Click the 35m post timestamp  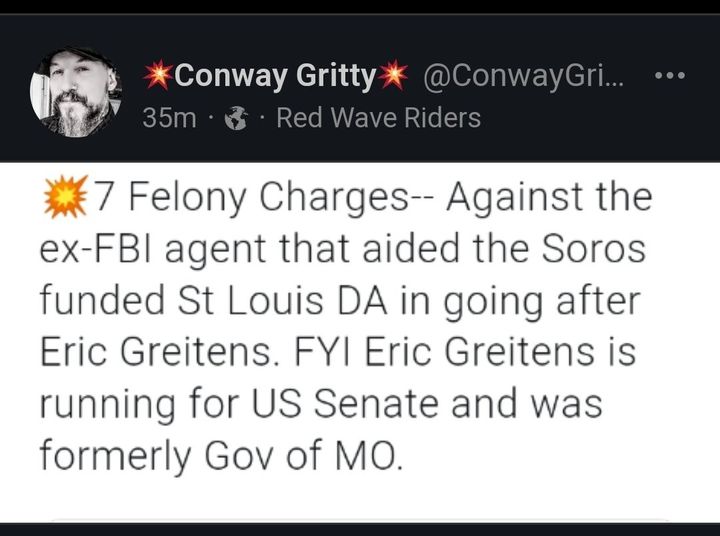pyautogui.click(x=169, y=119)
